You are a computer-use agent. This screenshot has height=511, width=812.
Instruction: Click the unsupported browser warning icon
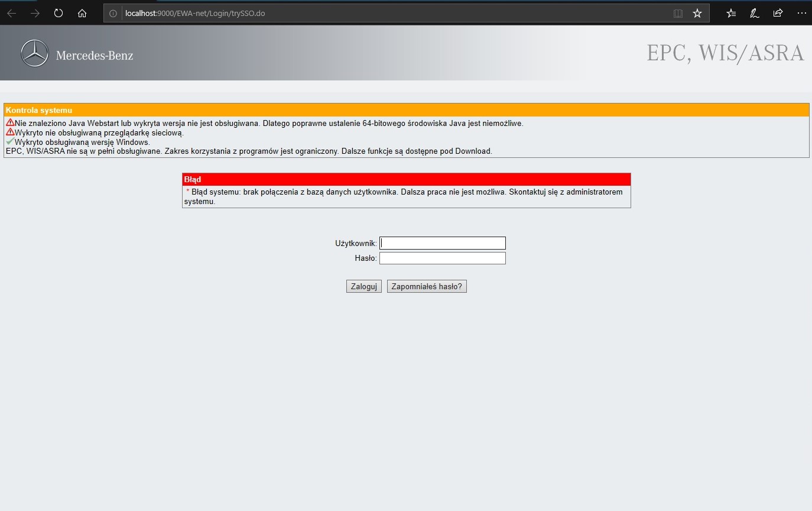(10, 132)
